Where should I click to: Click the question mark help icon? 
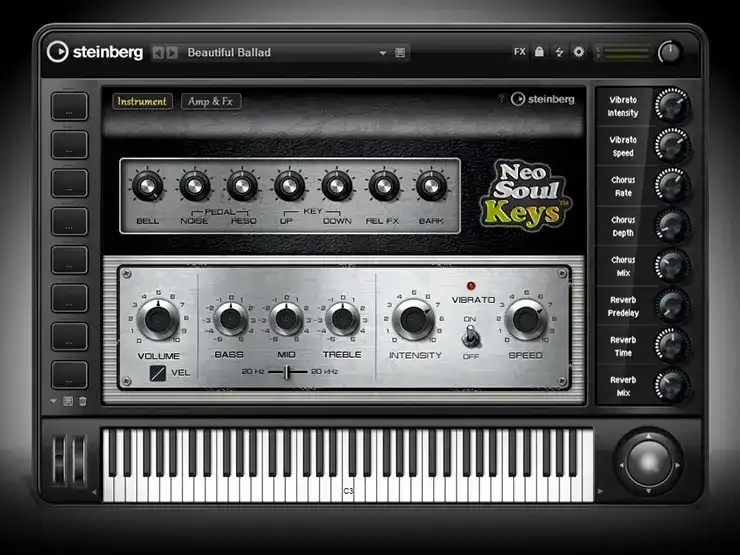(x=501, y=99)
